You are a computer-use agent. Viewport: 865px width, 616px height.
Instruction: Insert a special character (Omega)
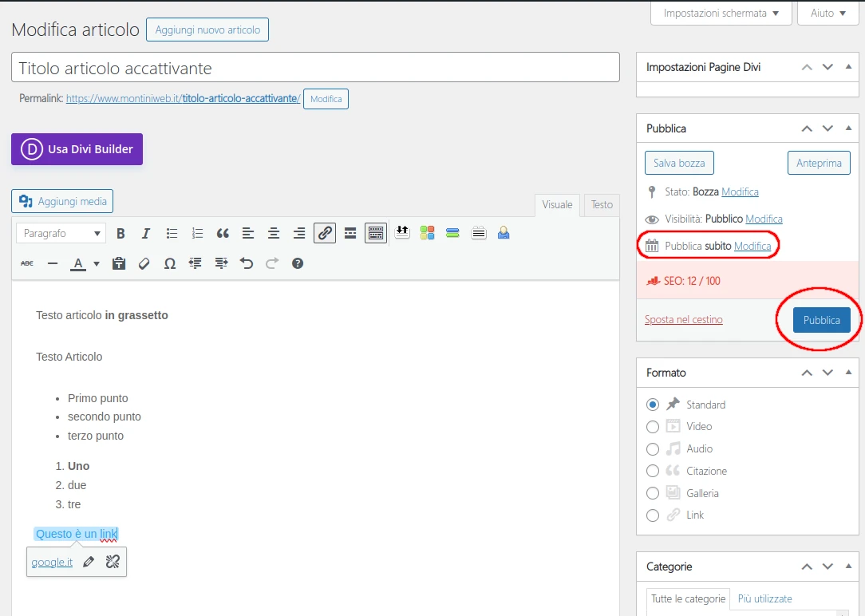[x=170, y=263]
